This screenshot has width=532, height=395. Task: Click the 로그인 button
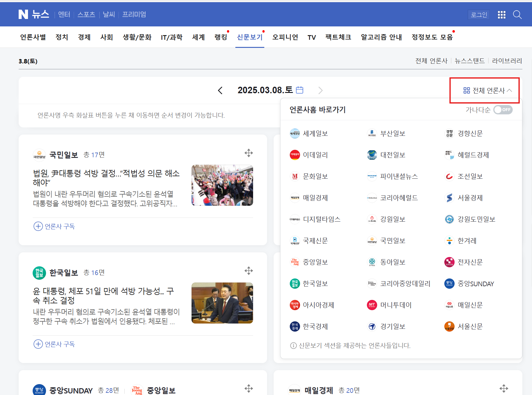pos(479,15)
